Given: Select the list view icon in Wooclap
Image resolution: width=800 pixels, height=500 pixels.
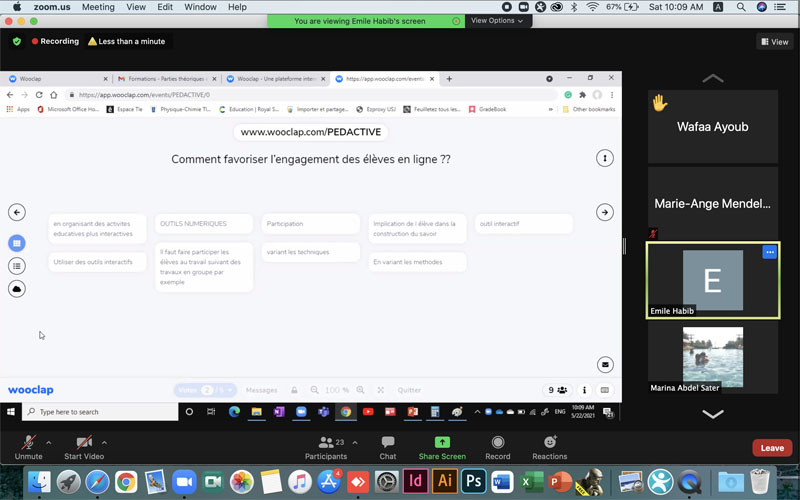Looking at the screenshot, I should [17, 266].
